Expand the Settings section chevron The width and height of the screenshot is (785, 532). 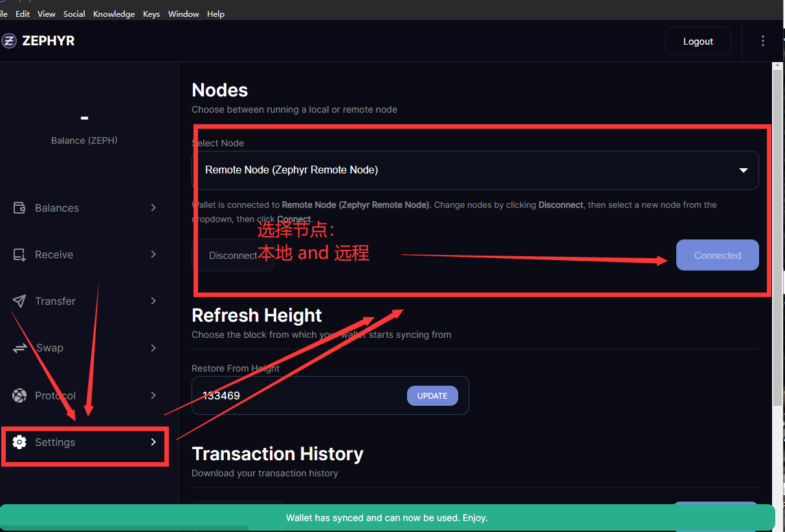point(153,442)
